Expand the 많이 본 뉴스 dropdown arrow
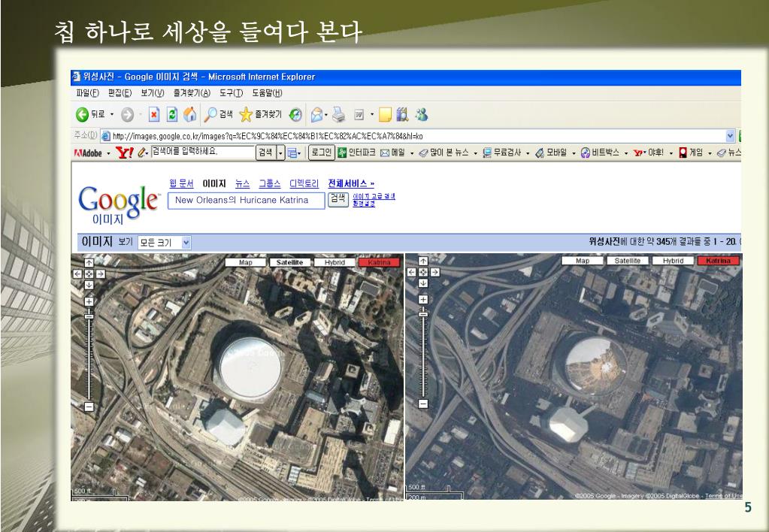Viewport: 769px width, 532px height. tap(475, 153)
